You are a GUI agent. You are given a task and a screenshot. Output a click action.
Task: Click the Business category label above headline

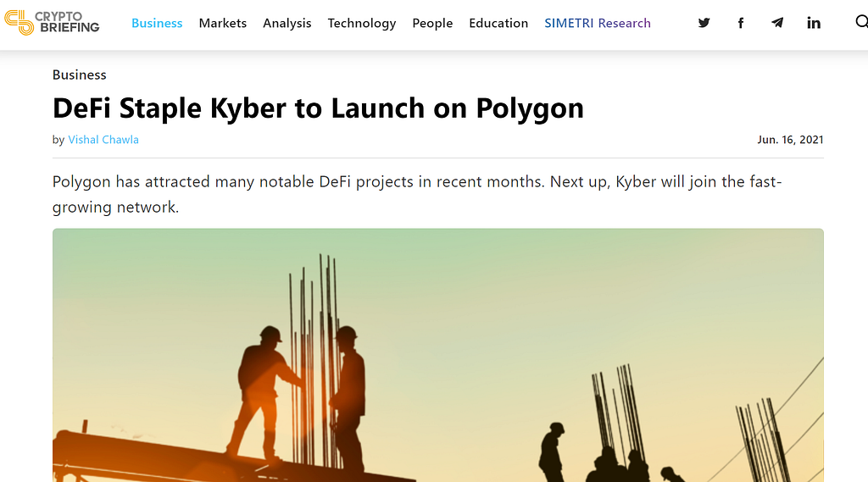pos(79,75)
